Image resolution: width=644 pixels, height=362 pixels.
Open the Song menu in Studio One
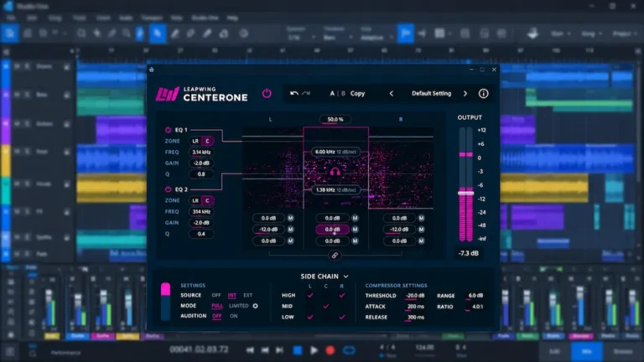(x=55, y=18)
